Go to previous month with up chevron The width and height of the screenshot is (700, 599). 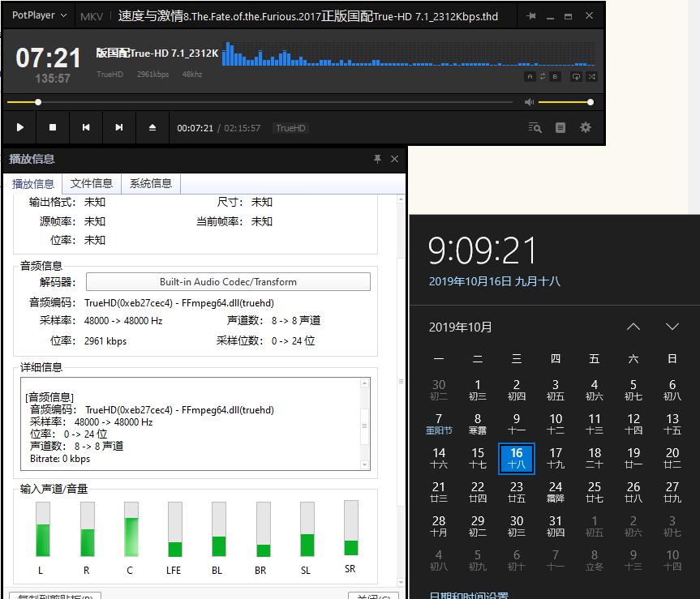(633, 327)
